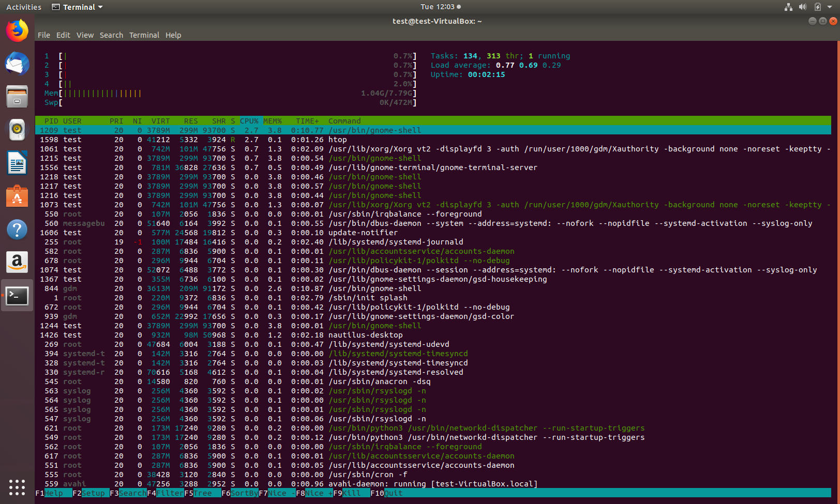Click the Terminal icon in dock

(x=17, y=296)
